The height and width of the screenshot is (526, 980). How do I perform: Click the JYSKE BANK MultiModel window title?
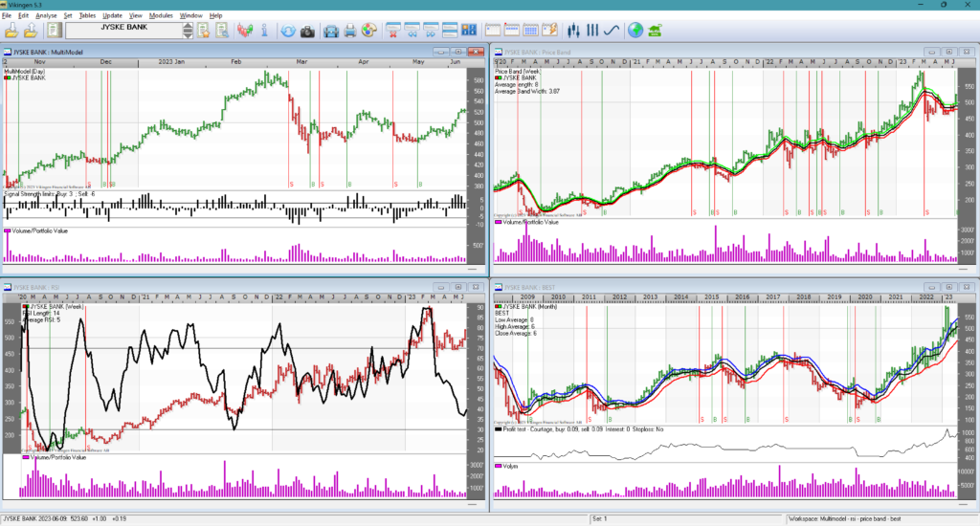[x=48, y=52]
